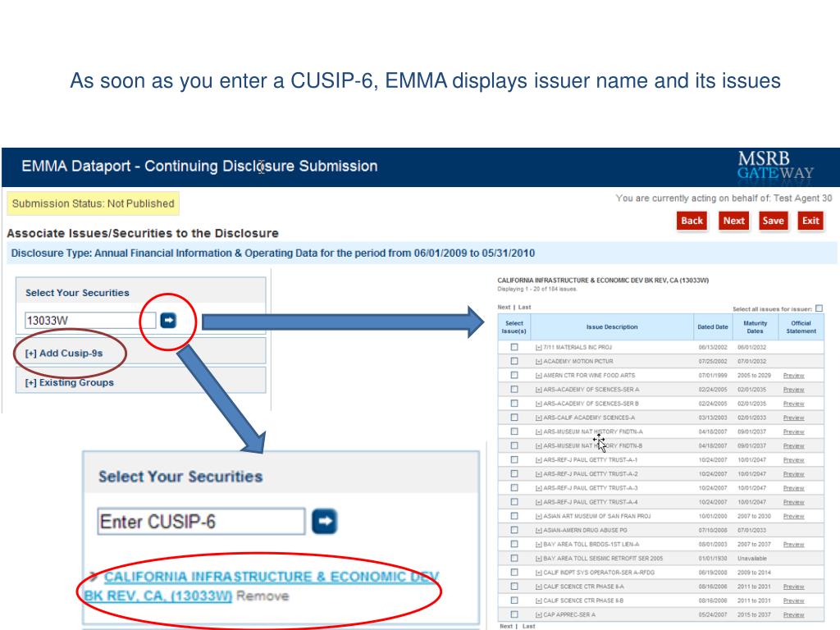Click the Enter CUSIP-6 input field
The height and width of the screenshot is (630, 840).
pyautogui.click(x=202, y=521)
